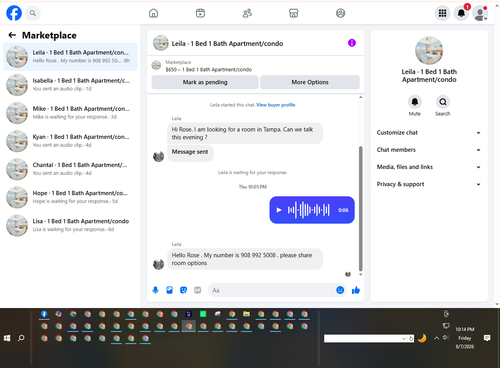Open Kyan conversation in the list
The image size is (500, 368).
(70, 141)
